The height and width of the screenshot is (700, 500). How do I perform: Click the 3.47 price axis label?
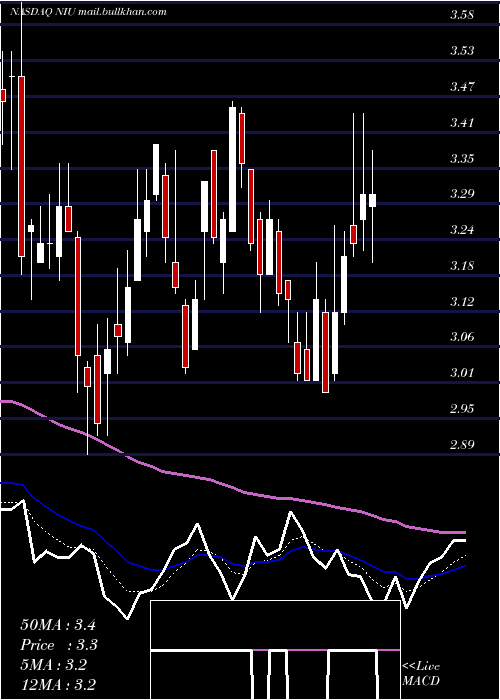tap(462, 86)
